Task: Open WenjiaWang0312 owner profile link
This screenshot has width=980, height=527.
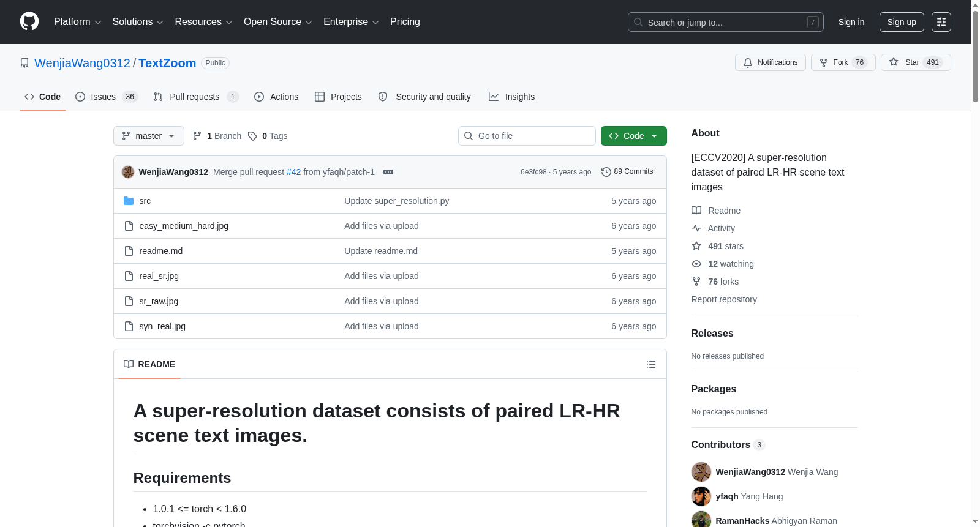Action: (82, 63)
